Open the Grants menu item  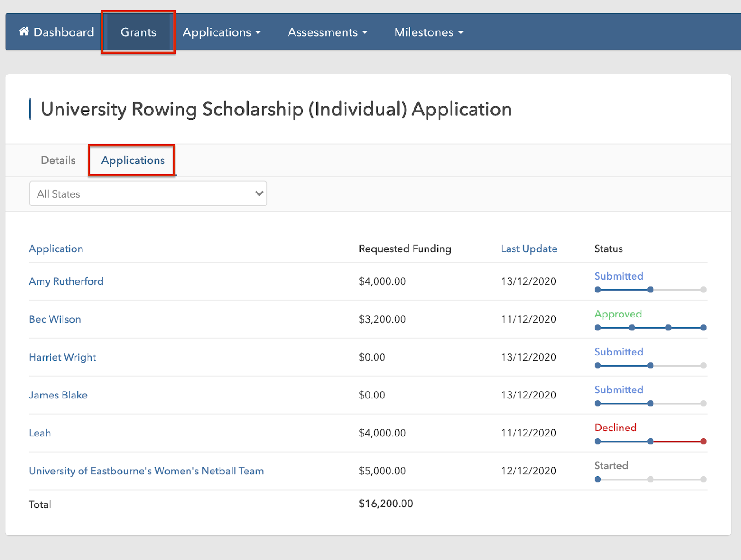138,32
